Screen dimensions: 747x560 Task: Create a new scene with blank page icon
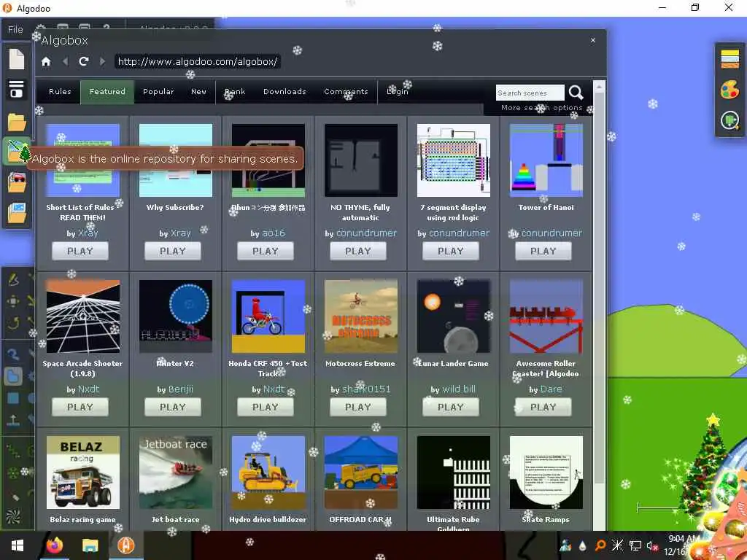click(x=17, y=59)
